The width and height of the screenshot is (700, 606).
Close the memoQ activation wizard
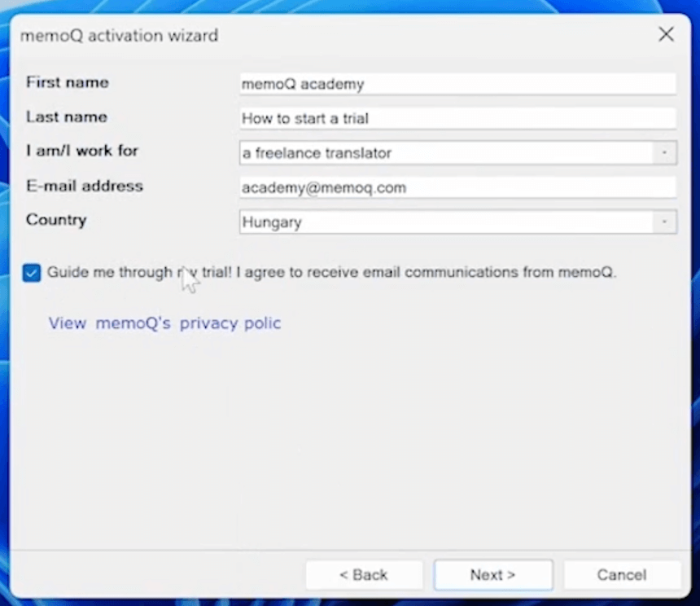pyautogui.click(x=666, y=34)
